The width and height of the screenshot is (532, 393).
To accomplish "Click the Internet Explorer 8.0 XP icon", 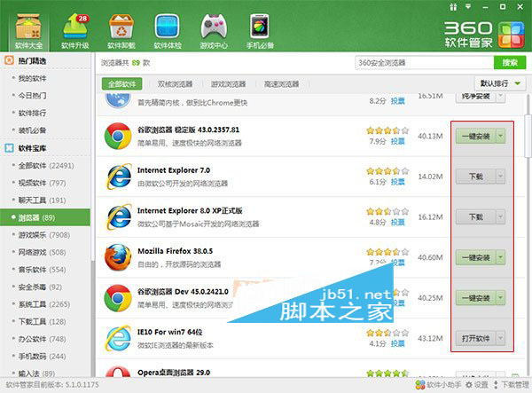I will click(119, 216).
